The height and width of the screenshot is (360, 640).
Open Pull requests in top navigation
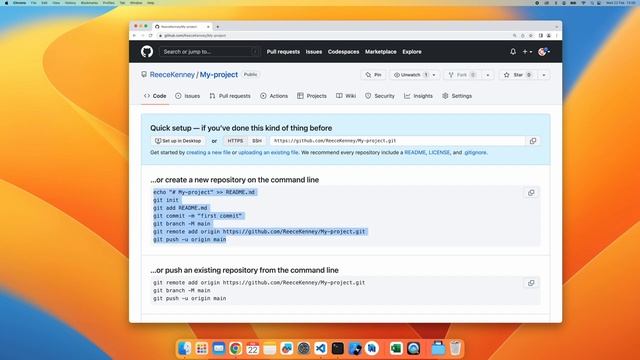[x=283, y=52]
